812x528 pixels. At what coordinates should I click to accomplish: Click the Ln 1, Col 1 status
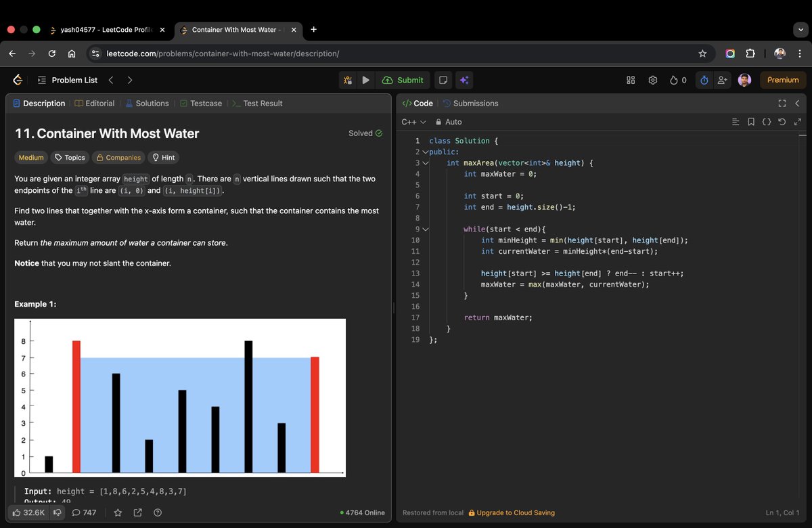(783, 513)
